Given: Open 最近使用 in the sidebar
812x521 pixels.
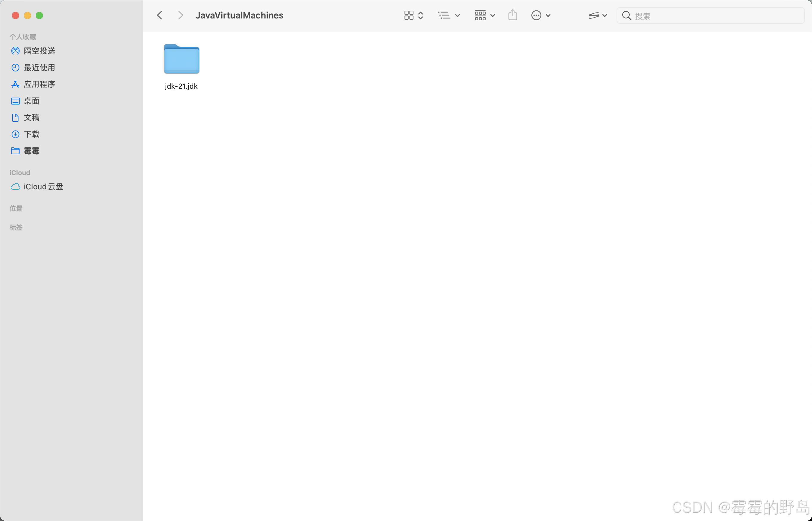Looking at the screenshot, I should pos(39,67).
